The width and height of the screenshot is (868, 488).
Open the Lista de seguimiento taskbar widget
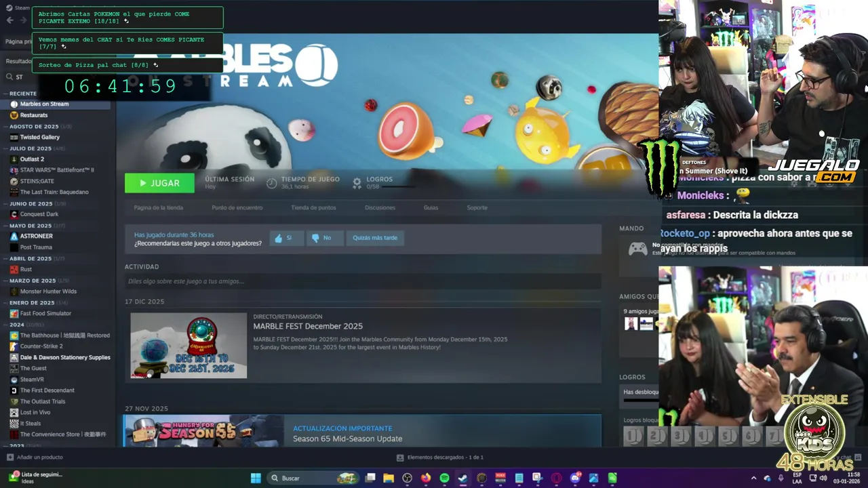pyautogui.click(x=35, y=478)
